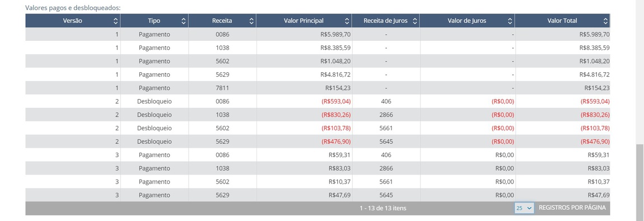Select Desbloqueio row with receita 0086
This screenshot has width=644, height=221.
318,101
